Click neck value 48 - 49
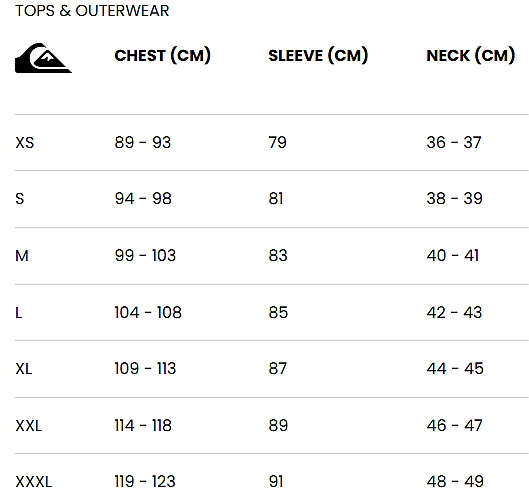Image resolution: width=529 pixels, height=502 pixels. 455,481
